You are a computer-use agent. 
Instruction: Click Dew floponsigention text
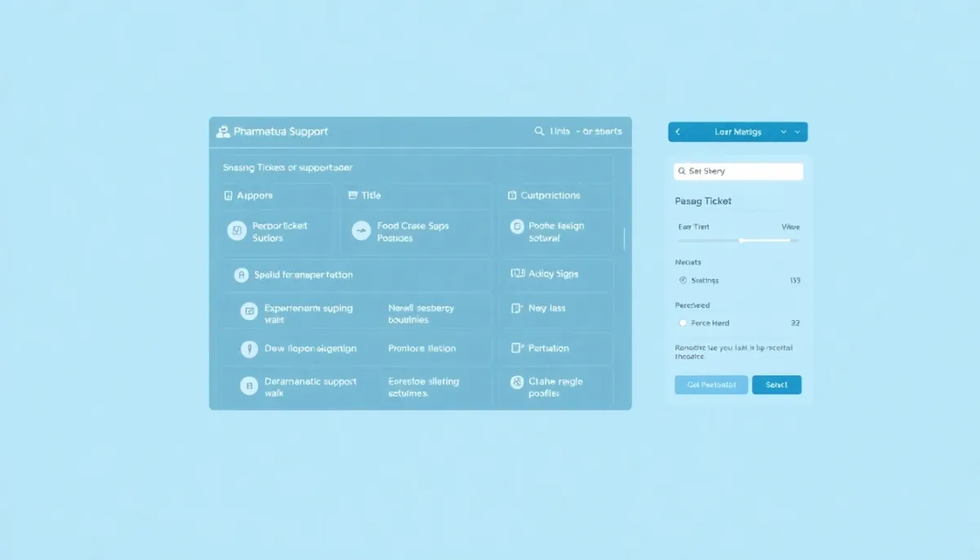coord(310,349)
